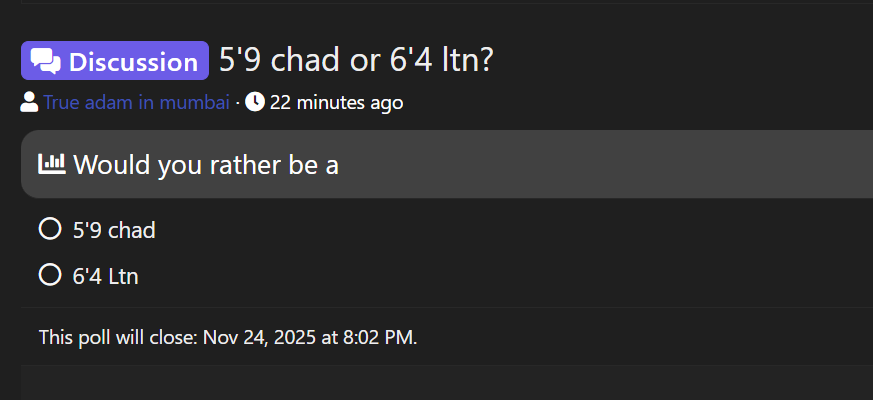
Task: Open the True adam in mumbai profile
Action: pos(136,102)
